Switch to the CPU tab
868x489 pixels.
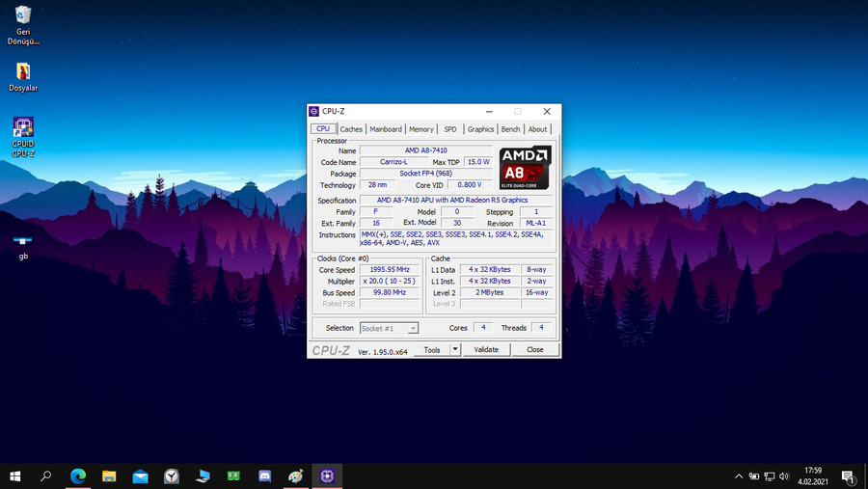click(x=323, y=128)
